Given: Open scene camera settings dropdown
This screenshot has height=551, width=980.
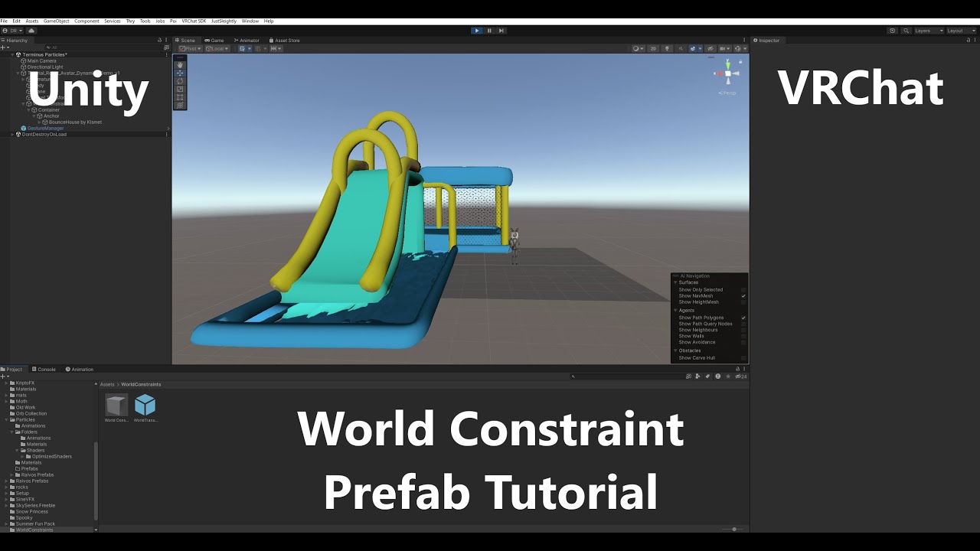Looking at the screenshot, I should pyautogui.click(x=724, y=48).
